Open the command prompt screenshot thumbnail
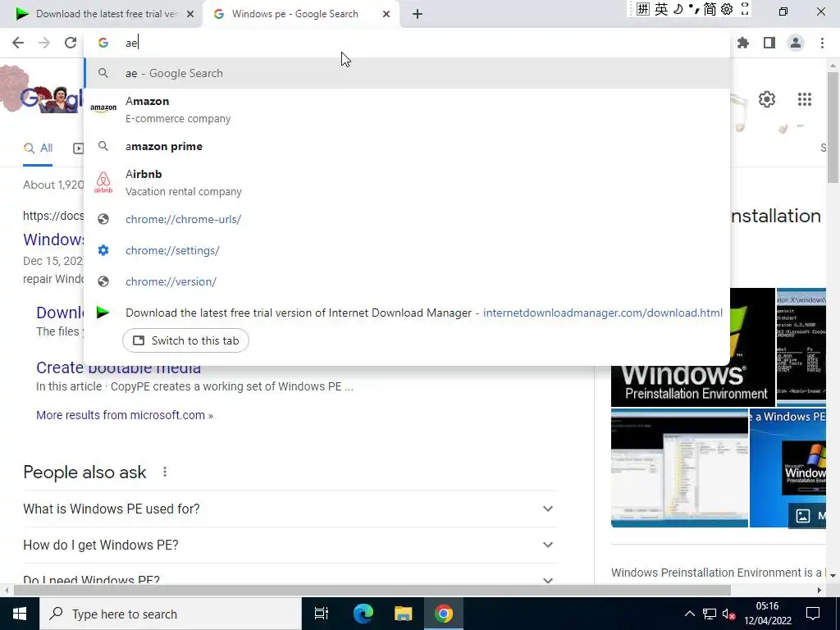The image size is (840, 630). [x=801, y=348]
